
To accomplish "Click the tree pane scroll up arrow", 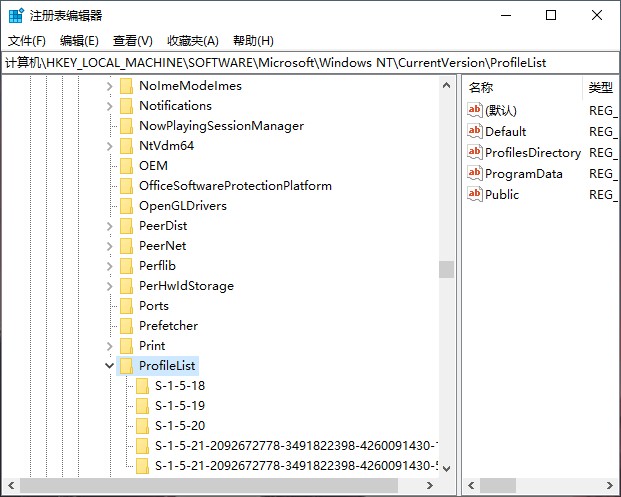I will [x=446, y=85].
